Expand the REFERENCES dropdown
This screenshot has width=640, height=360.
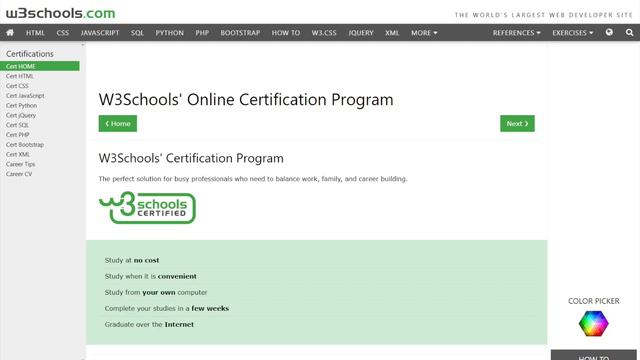pos(516,33)
